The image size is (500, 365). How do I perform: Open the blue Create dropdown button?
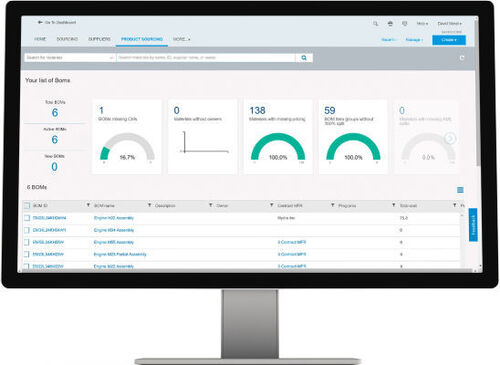pyautogui.click(x=449, y=40)
